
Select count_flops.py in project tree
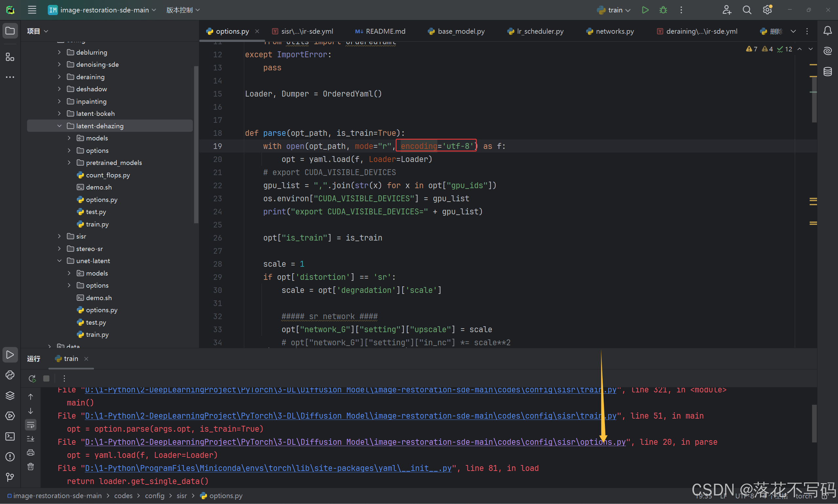[x=108, y=175]
